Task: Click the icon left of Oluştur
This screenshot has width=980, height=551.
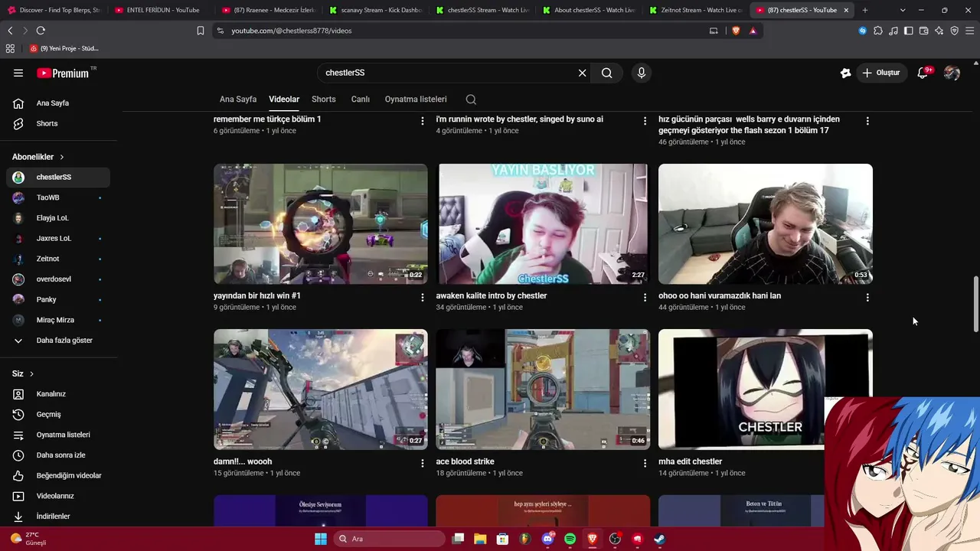Action: tap(845, 73)
